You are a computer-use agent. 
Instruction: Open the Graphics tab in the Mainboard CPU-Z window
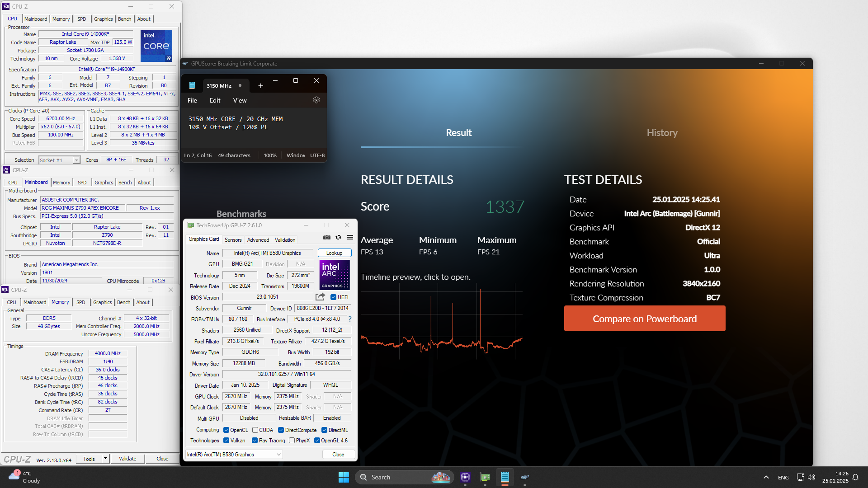point(104,183)
